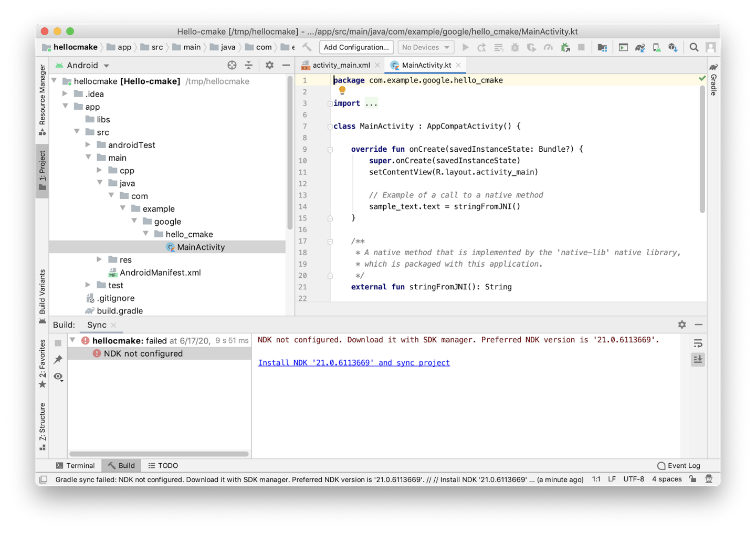Screen dimensions: 756x533
Task: Toggle scroll to end in build output
Action: [x=698, y=360]
